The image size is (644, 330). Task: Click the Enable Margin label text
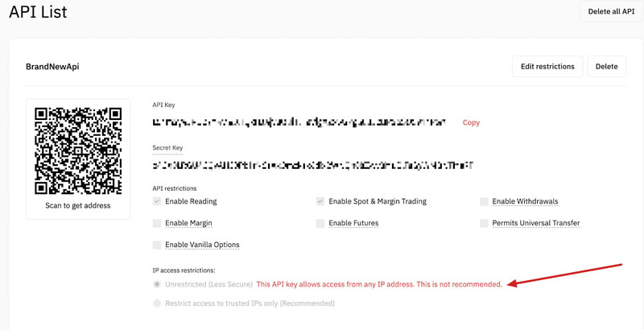188,223
